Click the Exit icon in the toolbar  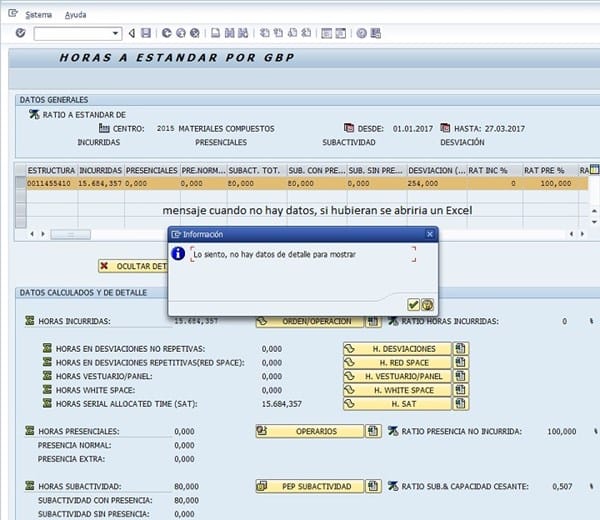click(x=181, y=33)
